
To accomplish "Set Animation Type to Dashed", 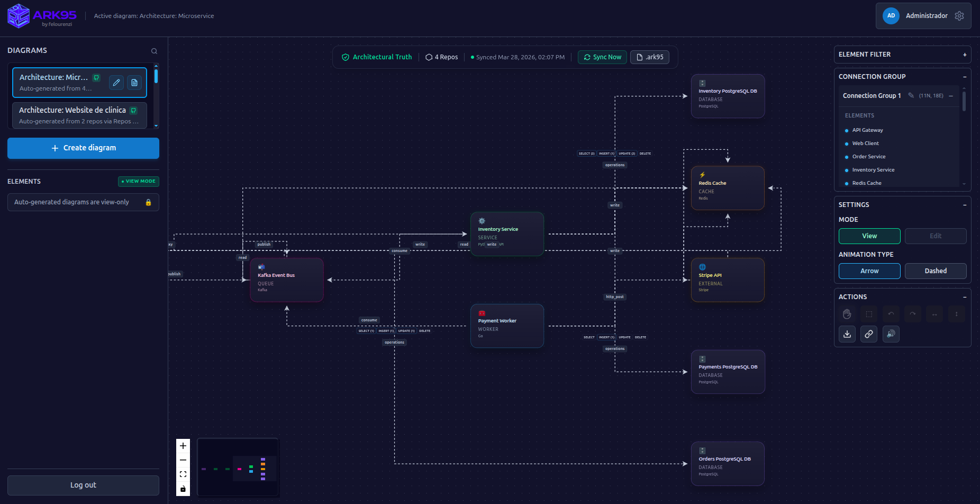I will coord(936,271).
